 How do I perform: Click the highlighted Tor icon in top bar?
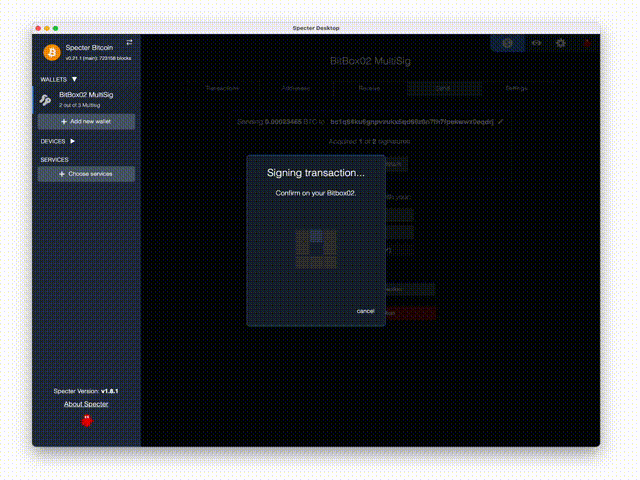[x=507, y=43]
